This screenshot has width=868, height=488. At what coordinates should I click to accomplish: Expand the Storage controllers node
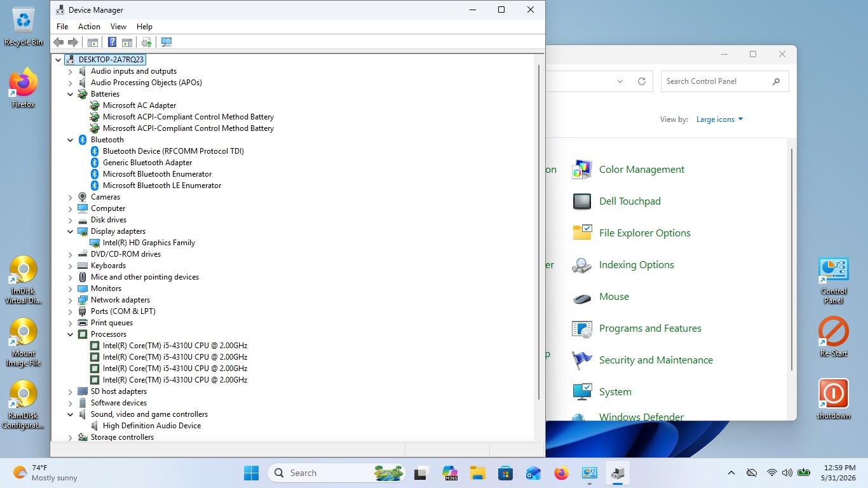pyautogui.click(x=71, y=437)
